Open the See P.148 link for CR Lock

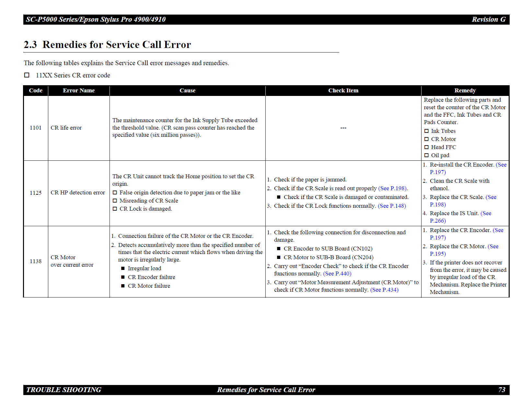392,206
